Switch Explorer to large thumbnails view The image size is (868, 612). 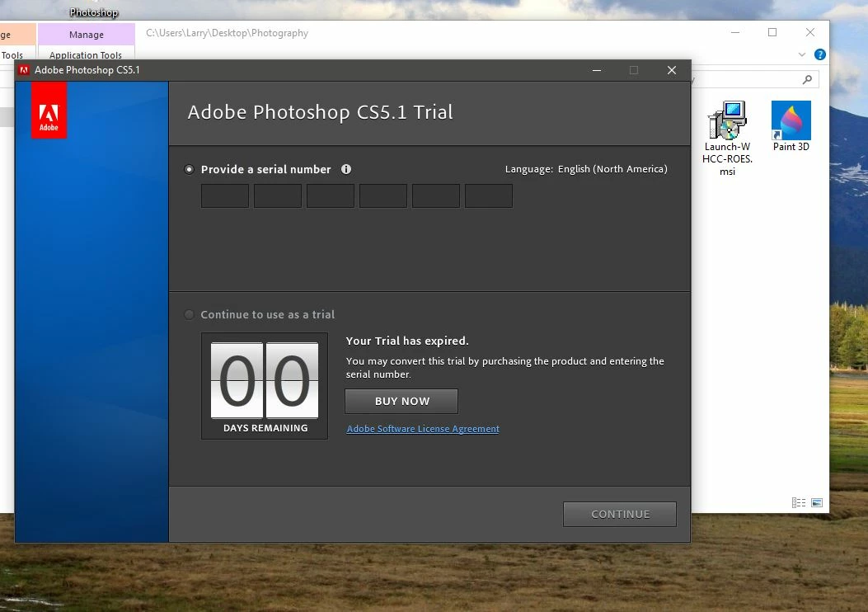pos(817,502)
